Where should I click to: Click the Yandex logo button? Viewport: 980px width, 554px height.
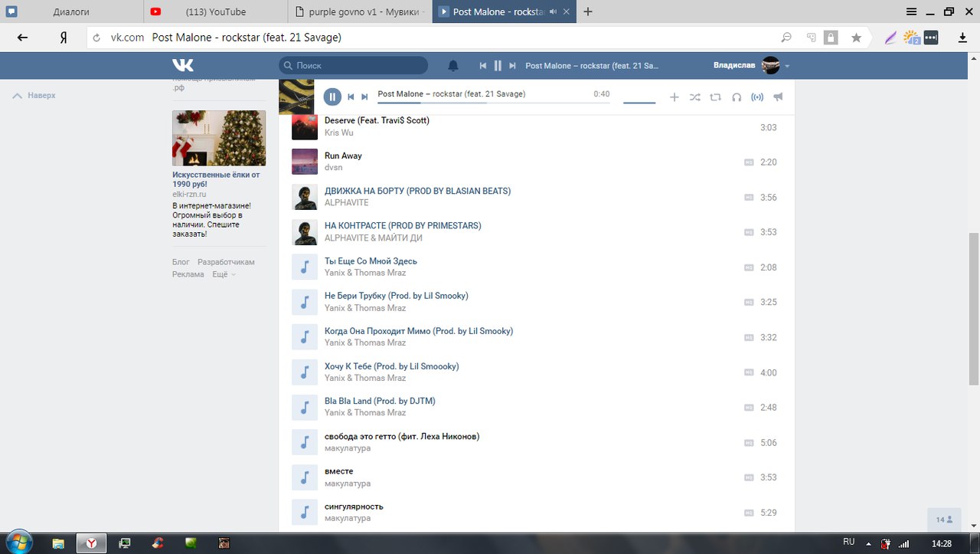(64, 38)
